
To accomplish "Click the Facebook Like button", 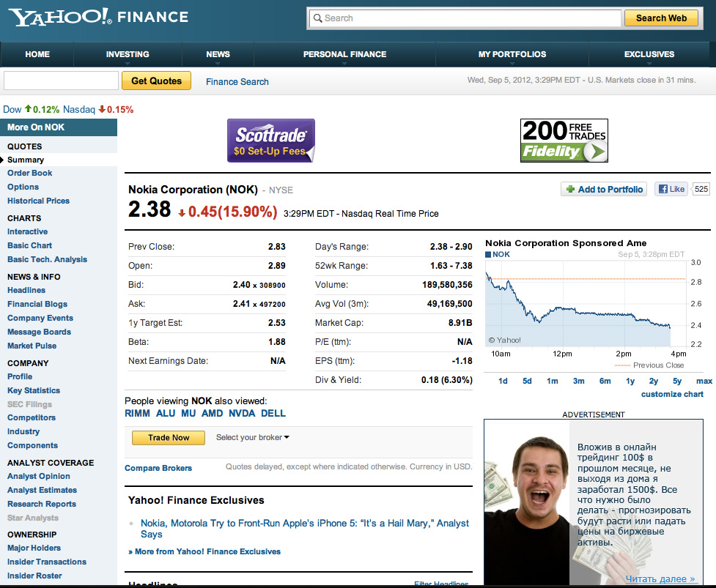I will [x=671, y=189].
